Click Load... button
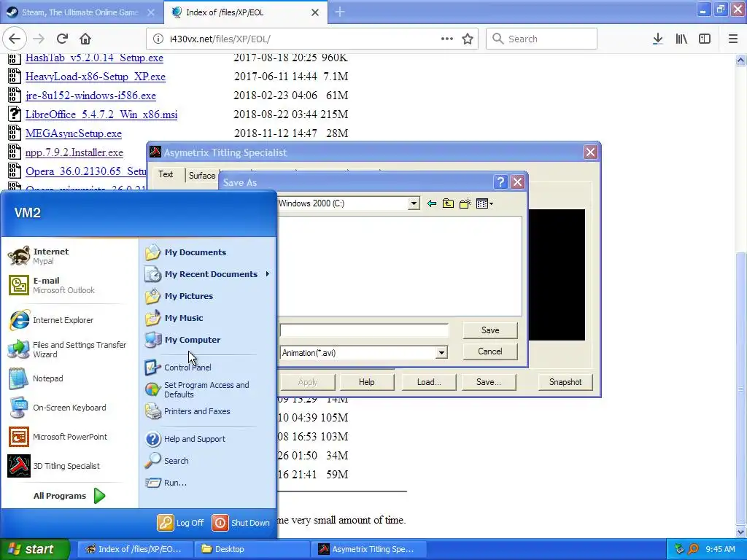 [x=429, y=382]
